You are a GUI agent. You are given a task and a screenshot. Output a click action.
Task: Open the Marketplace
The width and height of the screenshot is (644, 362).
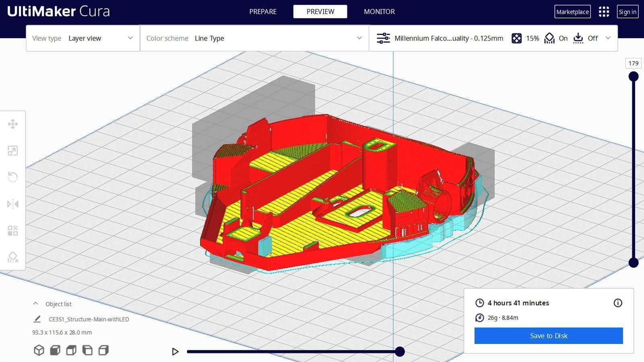(x=572, y=12)
